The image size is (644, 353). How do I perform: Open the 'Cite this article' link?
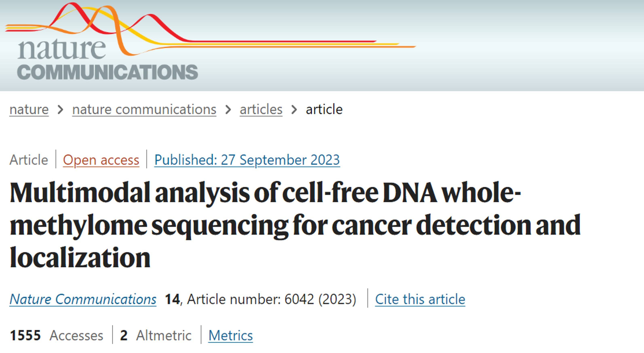(420, 299)
